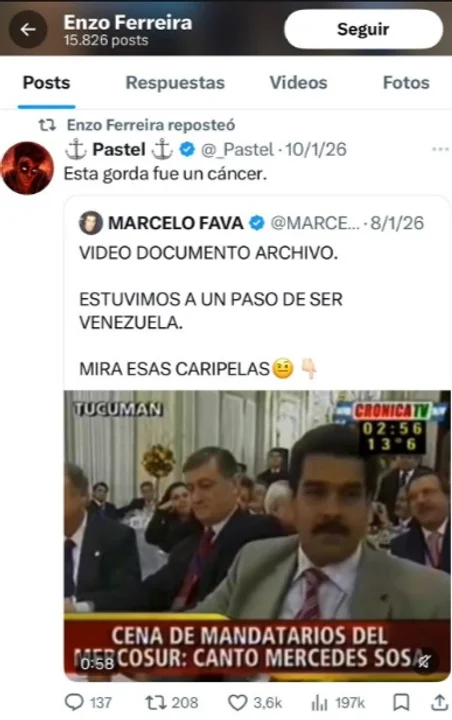Unmute the video with speaker icon
Screen dimensions: 452x720
424,661
